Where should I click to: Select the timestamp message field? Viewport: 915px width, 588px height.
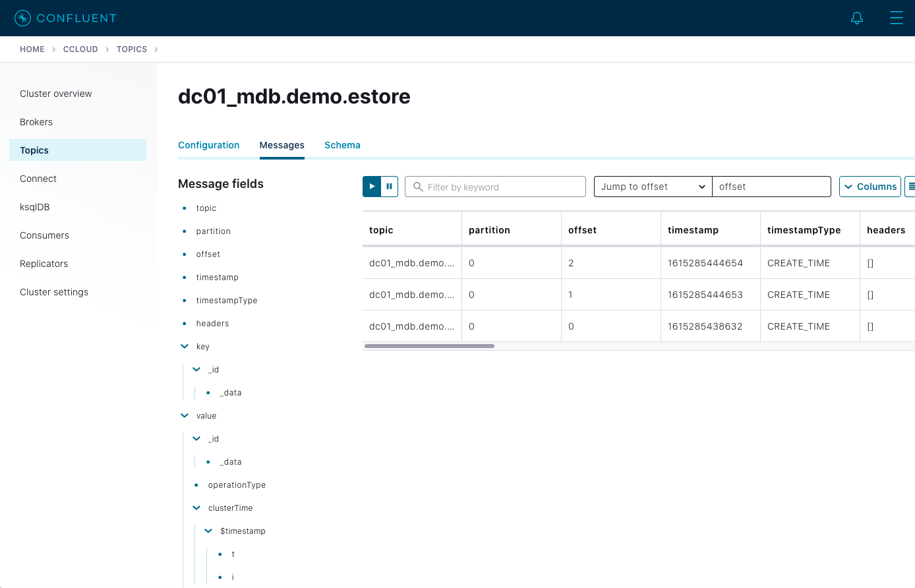tap(218, 277)
